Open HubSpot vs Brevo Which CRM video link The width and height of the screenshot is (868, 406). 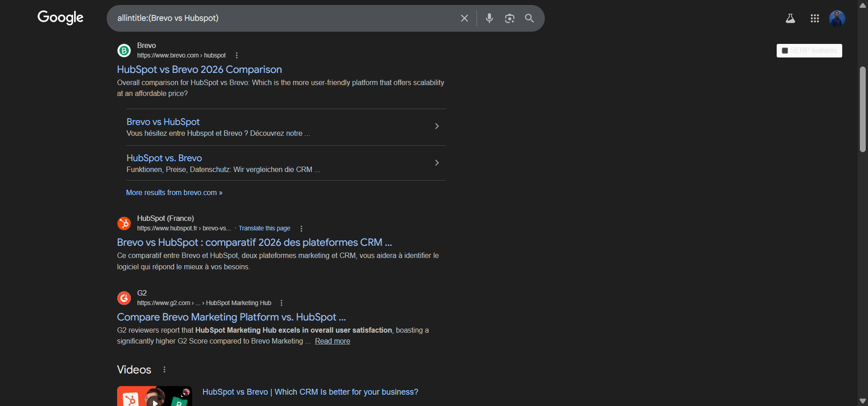coord(310,392)
